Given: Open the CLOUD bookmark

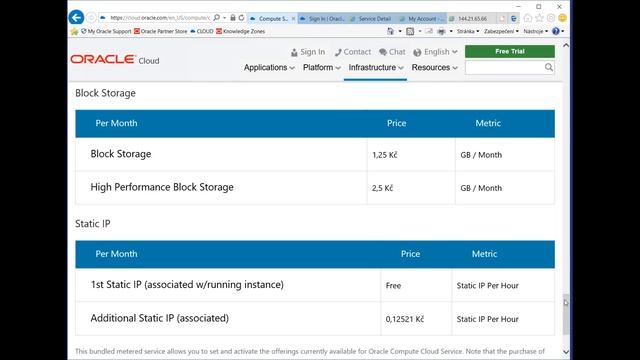Looking at the screenshot, I should (202, 31).
